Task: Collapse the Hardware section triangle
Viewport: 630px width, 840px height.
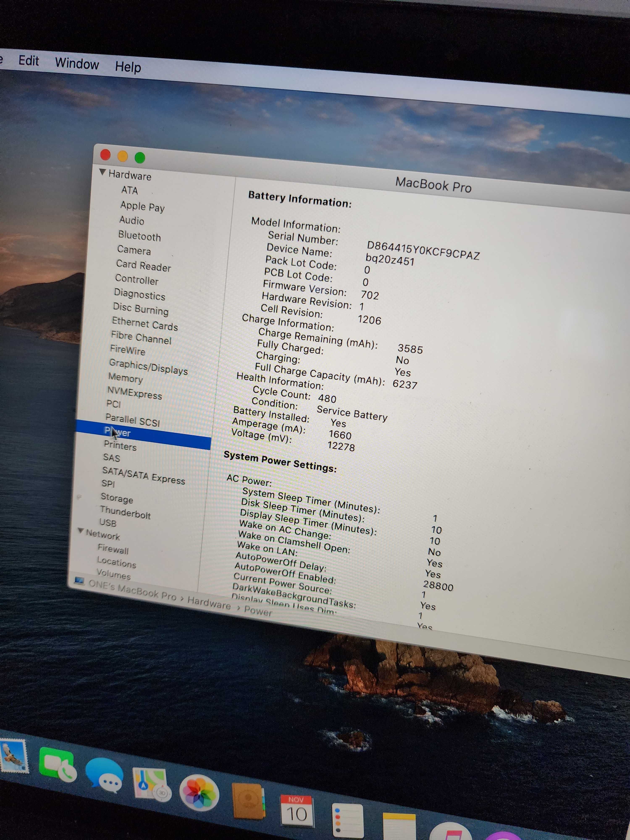Action: pos(102,172)
